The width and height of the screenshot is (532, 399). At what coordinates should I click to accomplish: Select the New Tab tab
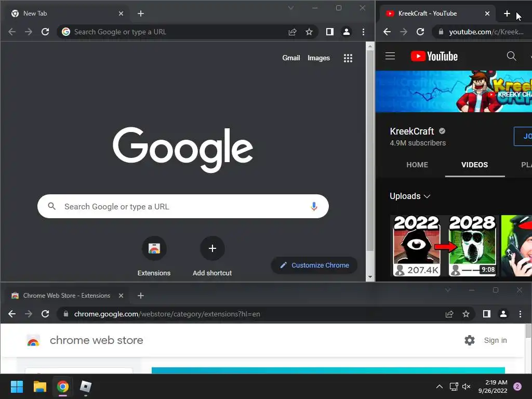[67, 14]
